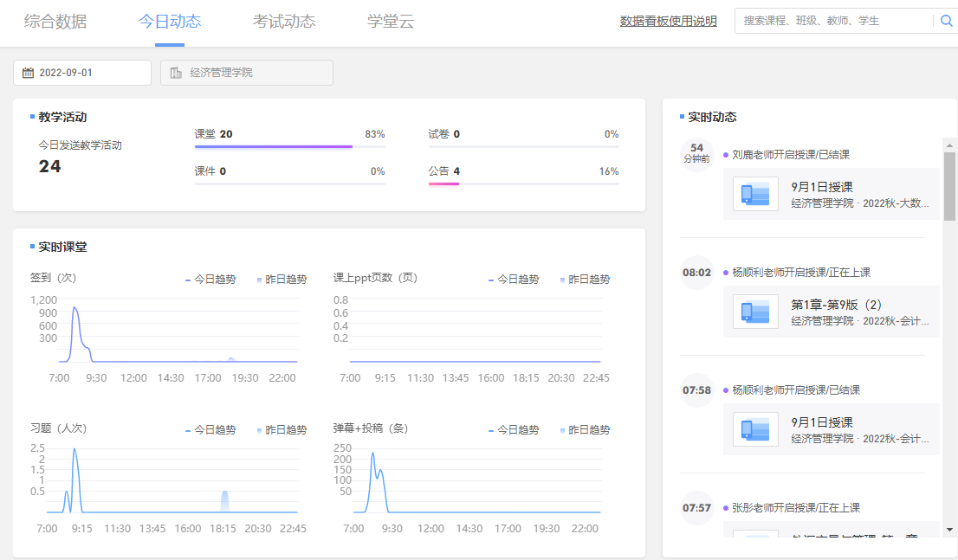This screenshot has width=958, height=560.
Task: Open the 2022-09-01 date picker
Action: 82,73
